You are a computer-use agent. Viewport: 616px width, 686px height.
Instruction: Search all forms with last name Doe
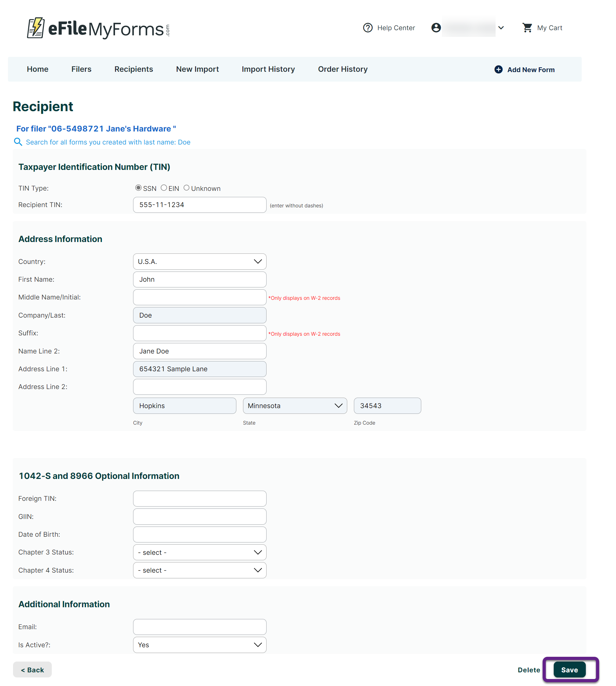108,142
